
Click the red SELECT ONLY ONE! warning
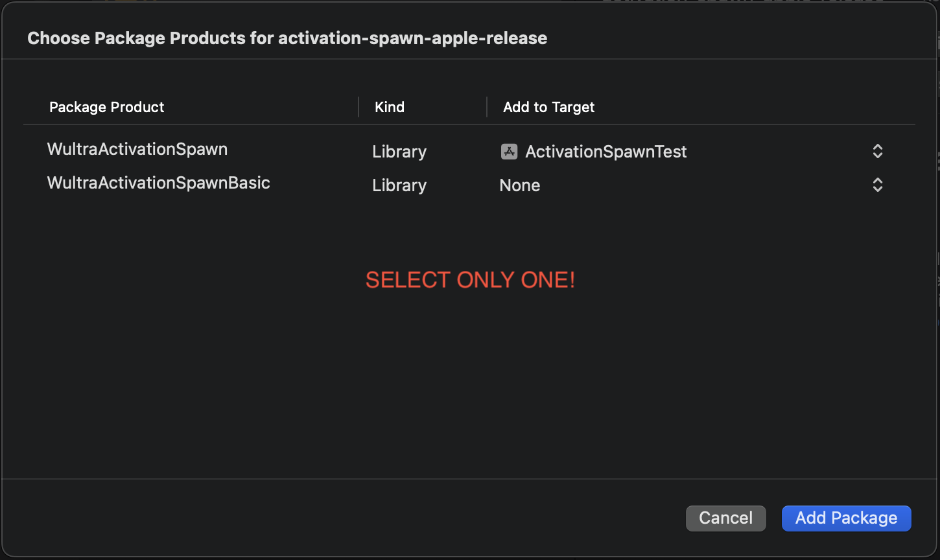pyautogui.click(x=471, y=280)
